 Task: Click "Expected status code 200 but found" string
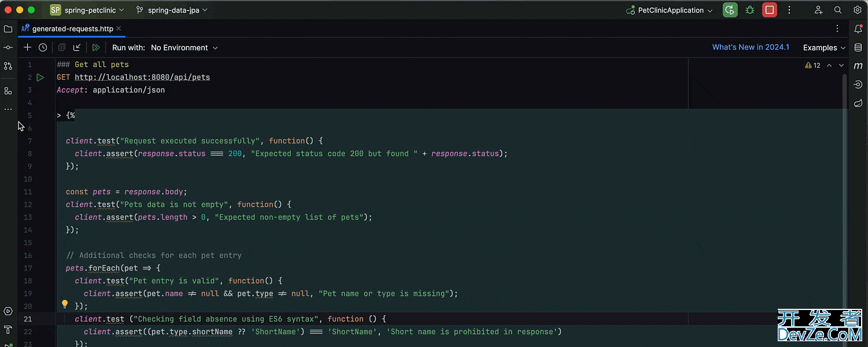[334, 153]
